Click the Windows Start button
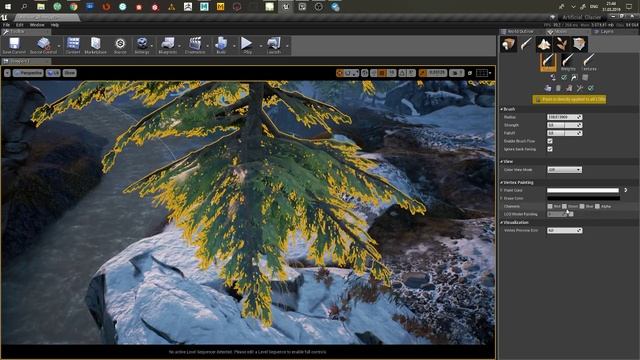This screenshot has width=640, height=360. click(x=8, y=7)
